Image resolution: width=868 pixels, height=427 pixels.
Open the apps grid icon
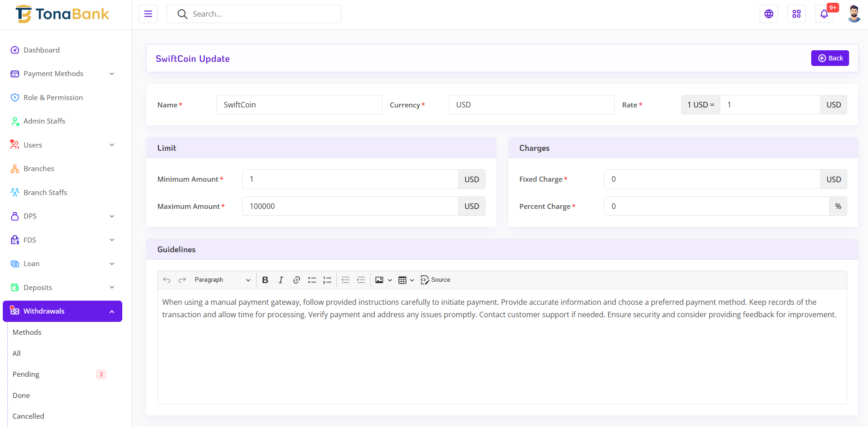tap(796, 14)
